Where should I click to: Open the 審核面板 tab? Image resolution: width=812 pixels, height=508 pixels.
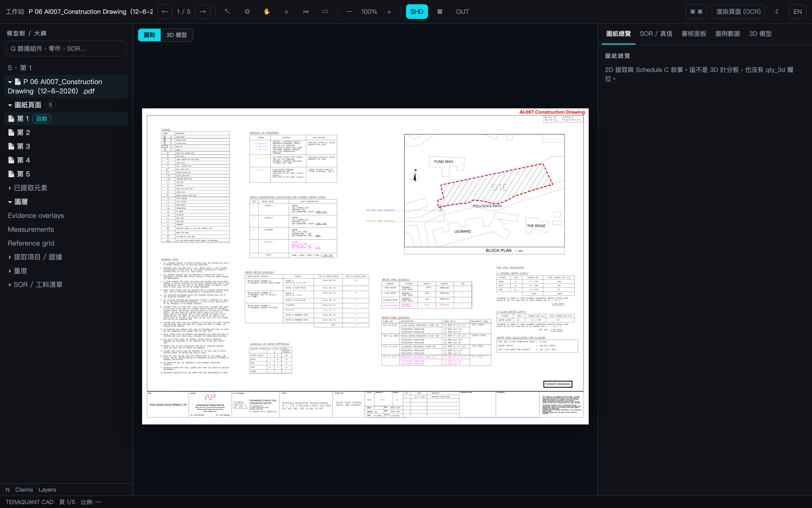(x=694, y=34)
